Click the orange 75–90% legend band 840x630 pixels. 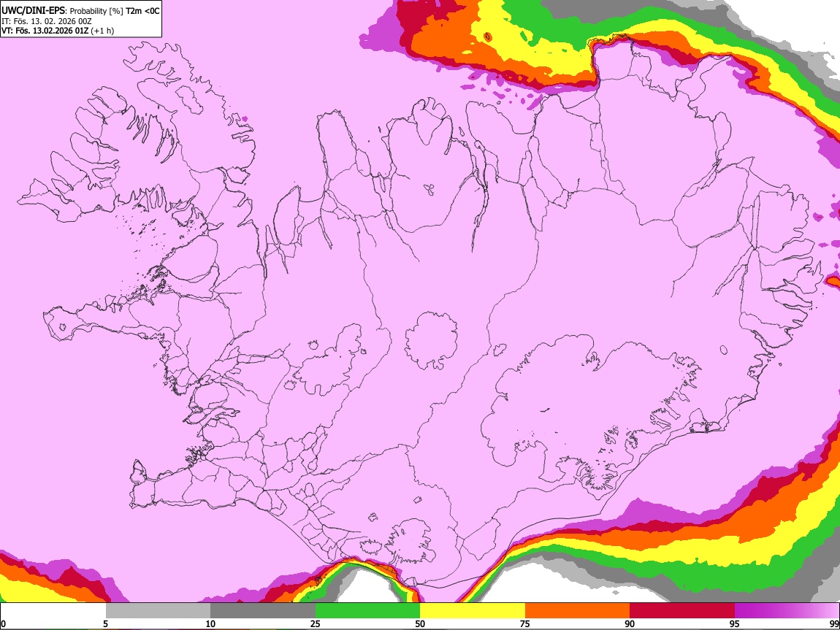point(577,610)
